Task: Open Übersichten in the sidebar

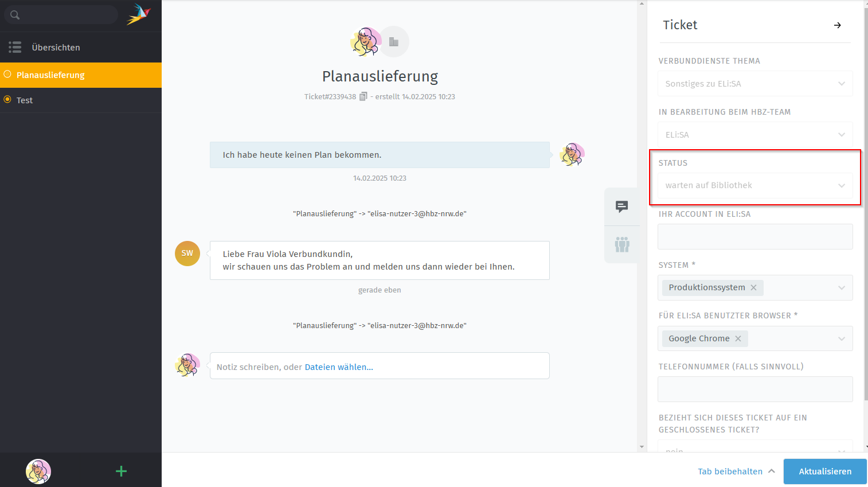Action: point(56,48)
